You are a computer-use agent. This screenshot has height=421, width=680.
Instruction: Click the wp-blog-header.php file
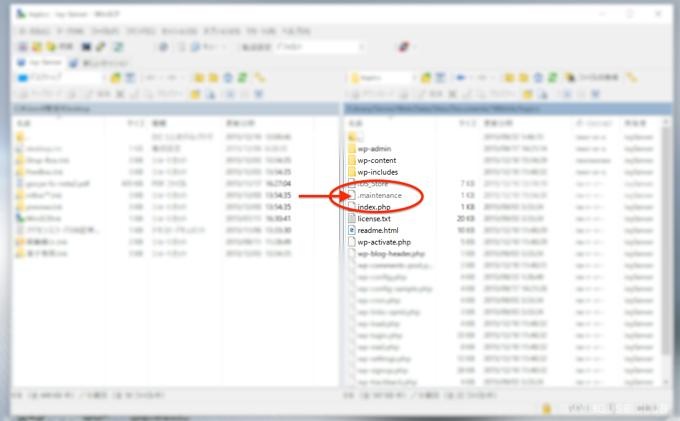[392, 253]
